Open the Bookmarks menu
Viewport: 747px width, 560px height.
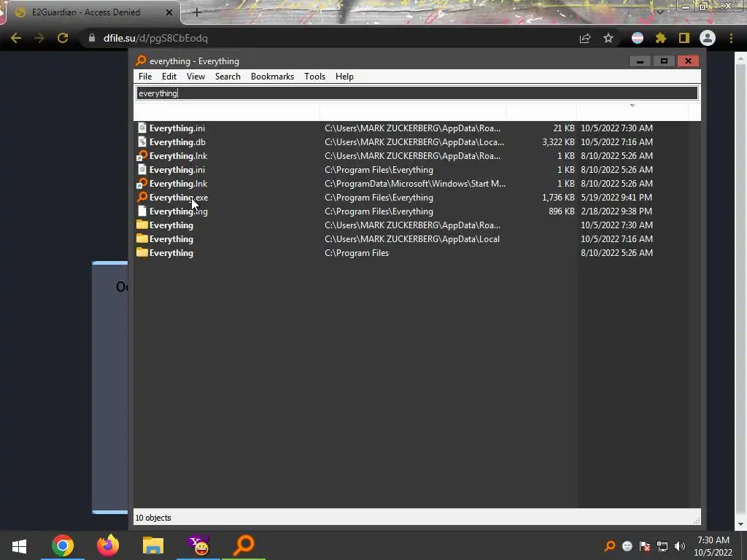click(272, 77)
